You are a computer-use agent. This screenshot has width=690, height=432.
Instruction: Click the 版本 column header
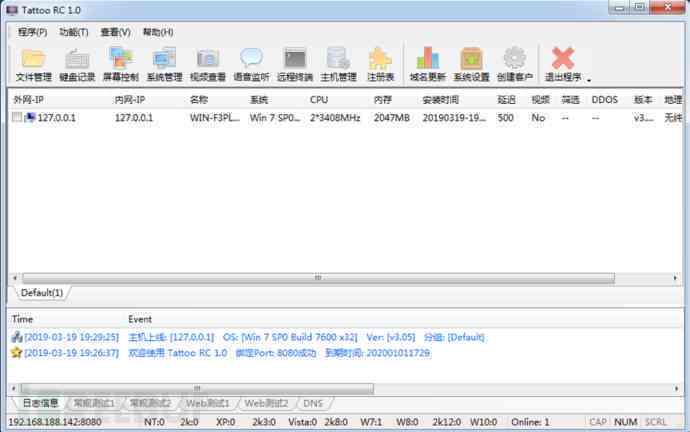point(645,100)
